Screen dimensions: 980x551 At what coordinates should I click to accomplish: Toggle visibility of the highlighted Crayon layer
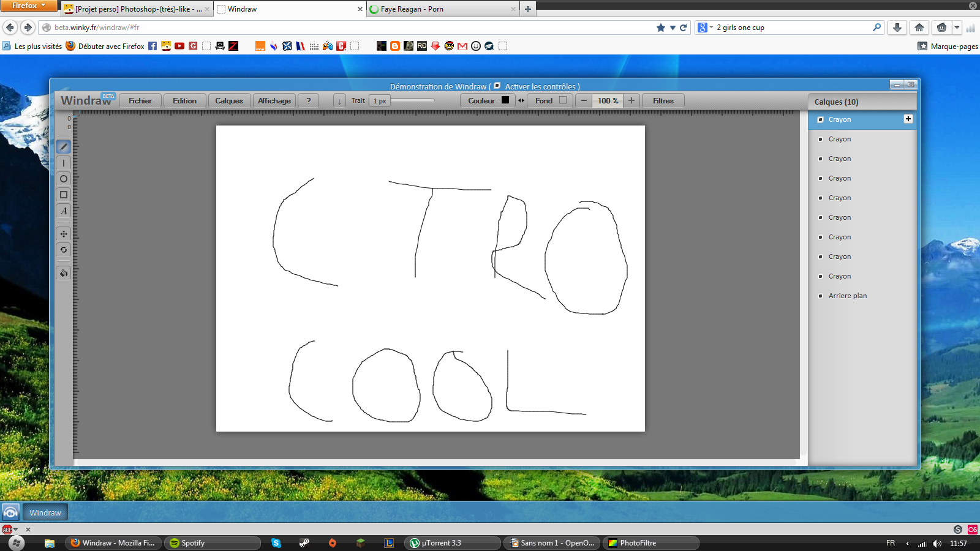coord(821,119)
